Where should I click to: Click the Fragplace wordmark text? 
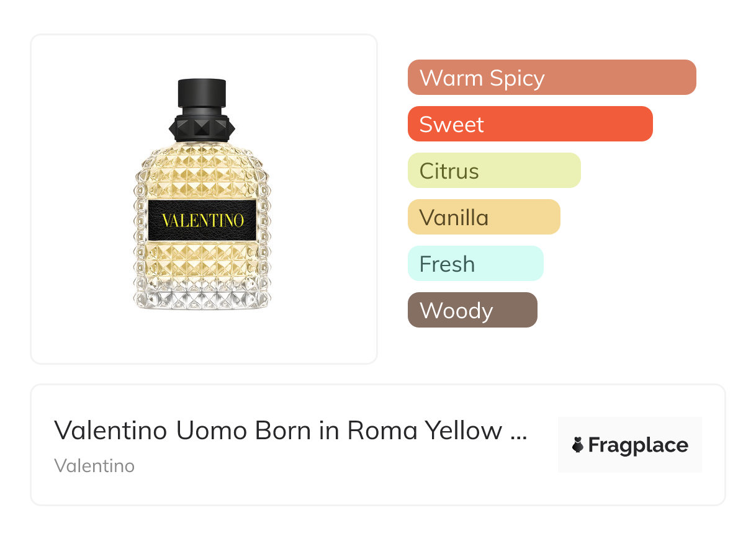[638, 445]
